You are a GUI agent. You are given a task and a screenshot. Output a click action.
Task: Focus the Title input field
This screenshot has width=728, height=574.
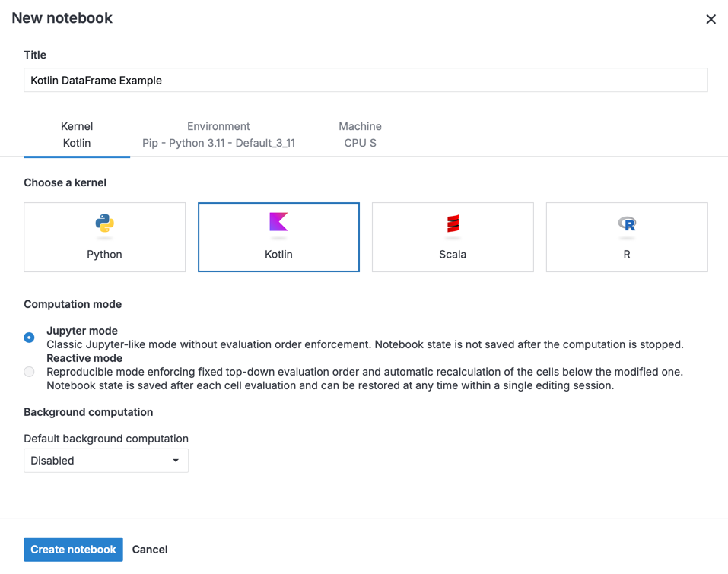(x=365, y=81)
